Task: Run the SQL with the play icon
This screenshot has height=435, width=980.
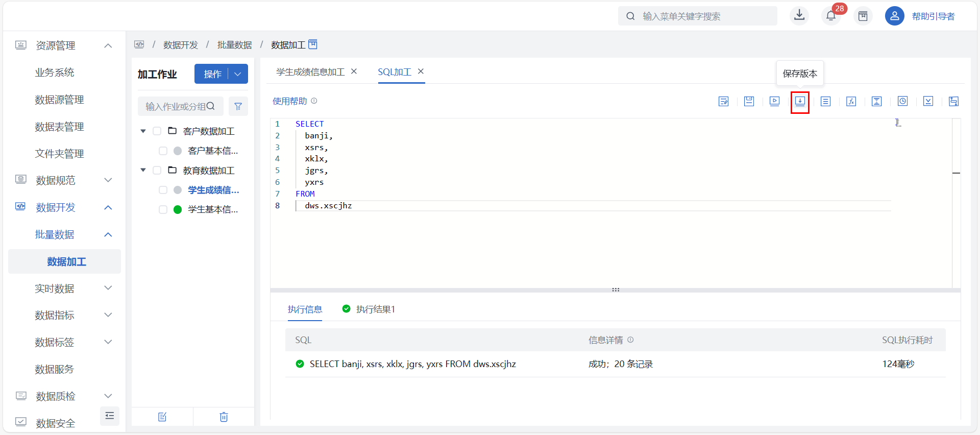Action: 774,101
